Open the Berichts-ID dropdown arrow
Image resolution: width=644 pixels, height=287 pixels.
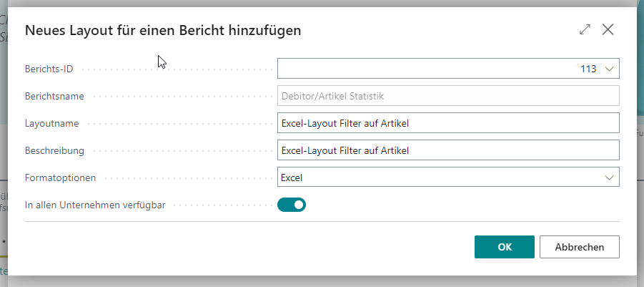pos(609,69)
